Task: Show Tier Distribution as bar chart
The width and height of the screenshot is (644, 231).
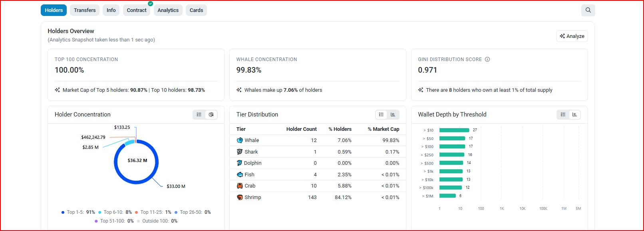Action: click(x=393, y=115)
